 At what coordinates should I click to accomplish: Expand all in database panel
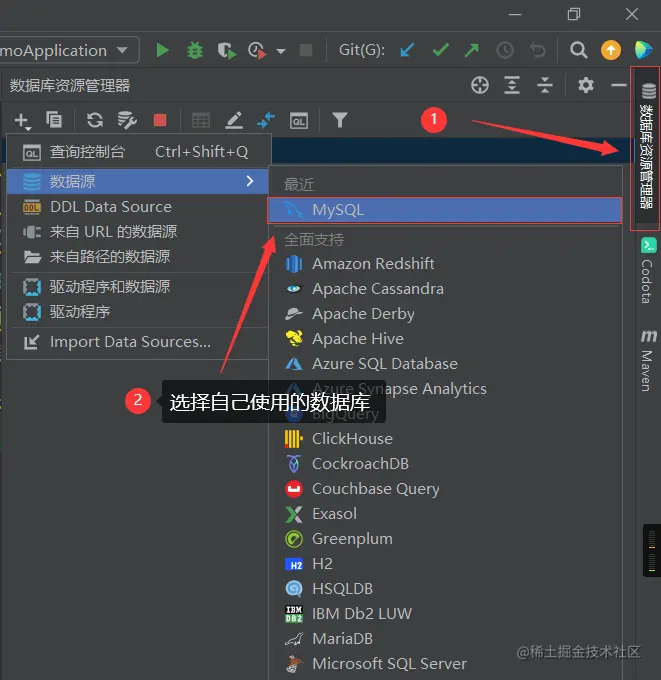click(512, 85)
